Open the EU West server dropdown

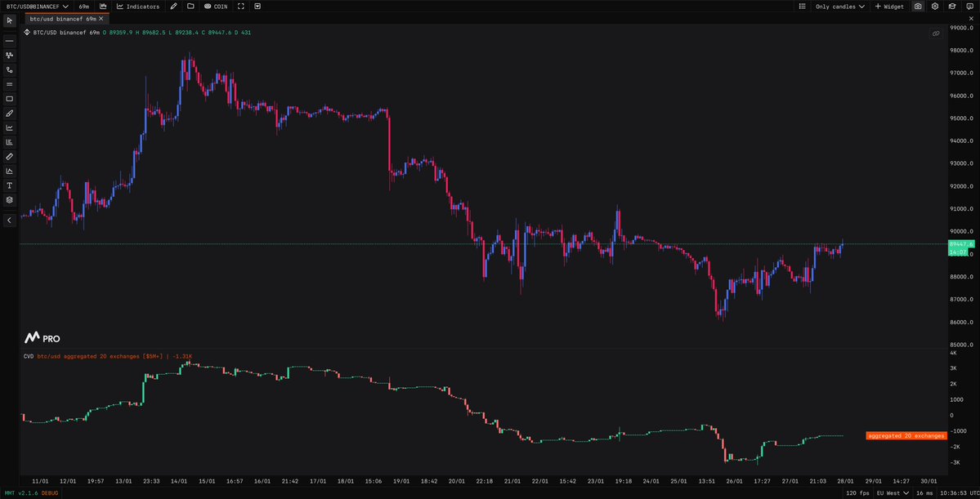[891, 493]
